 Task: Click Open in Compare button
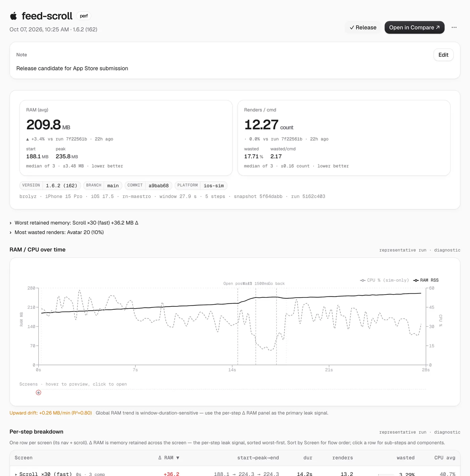click(414, 28)
